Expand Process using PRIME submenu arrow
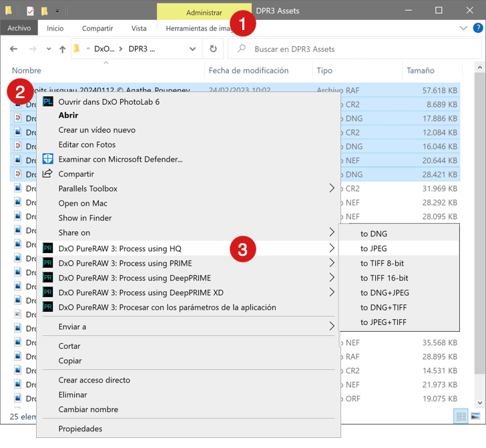Image resolution: width=486 pixels, height=448 pixels. pos(332,262)
